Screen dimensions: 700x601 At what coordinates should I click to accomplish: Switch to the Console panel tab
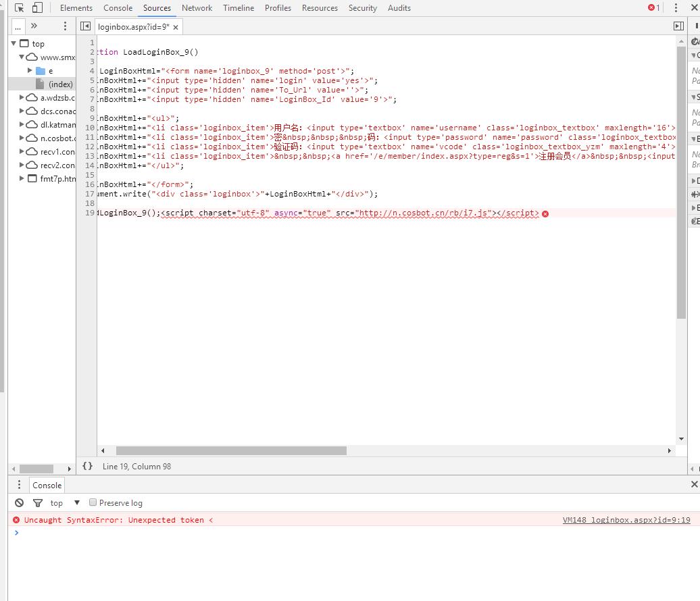[118, 8]
